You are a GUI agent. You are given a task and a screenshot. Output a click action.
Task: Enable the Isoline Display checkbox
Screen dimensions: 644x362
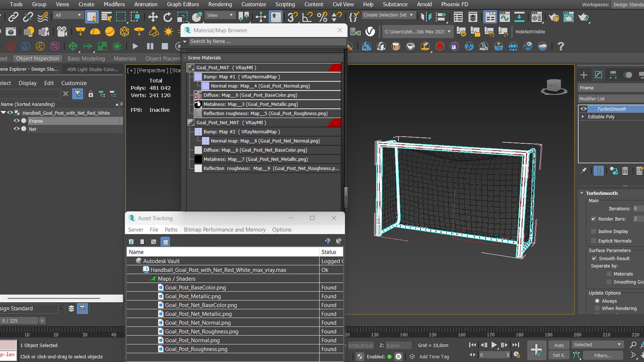[593, 231]
